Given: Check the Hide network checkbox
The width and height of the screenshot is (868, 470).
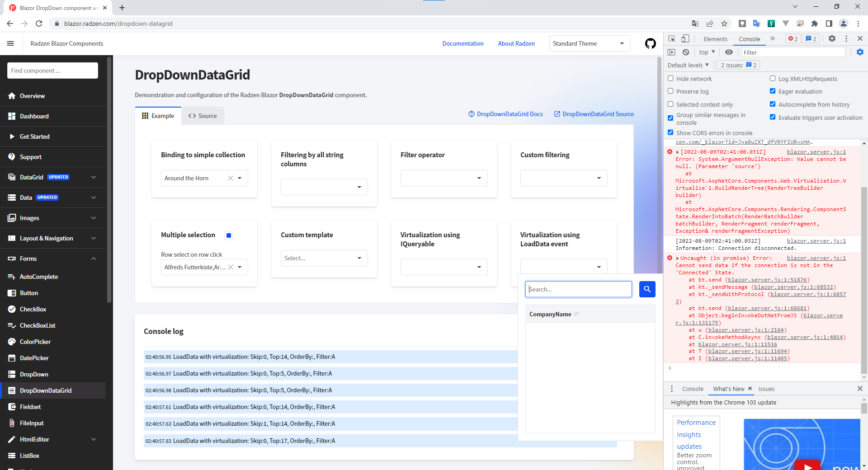Looking at the screenshot, I should [x=670, y=79].
